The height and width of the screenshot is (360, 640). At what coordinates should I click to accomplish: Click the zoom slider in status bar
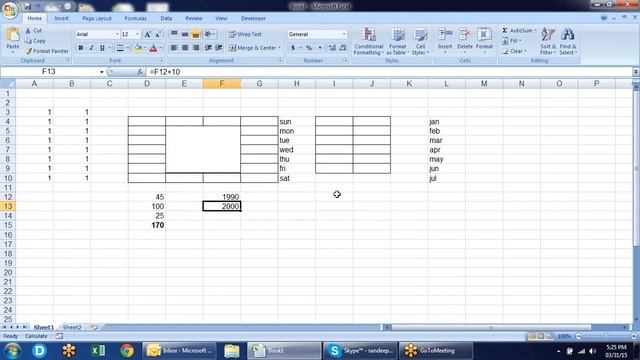[x=605, y=336]
